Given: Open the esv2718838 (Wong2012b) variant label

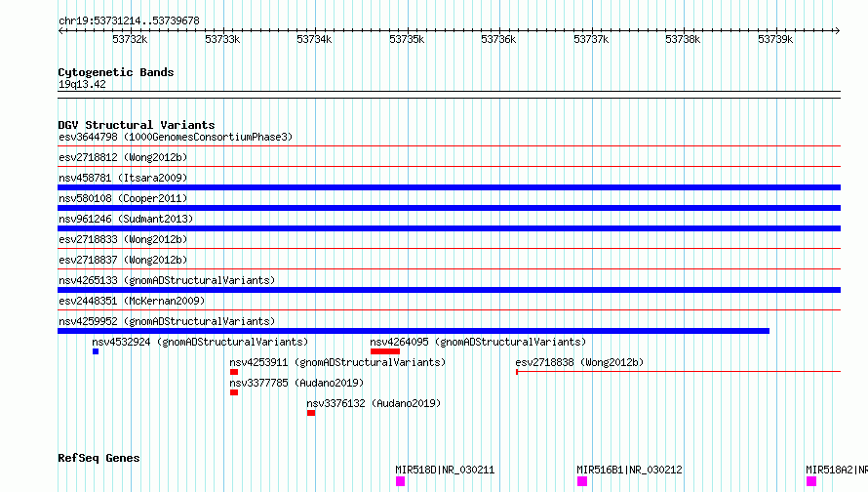Looking at the screenshot, I should (x=579, y=362).
